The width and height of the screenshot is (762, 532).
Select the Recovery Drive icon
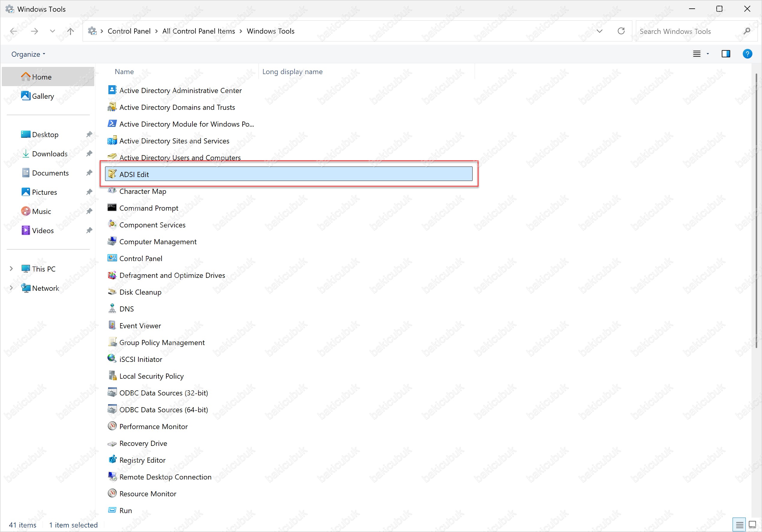click(x=112, y=443)
